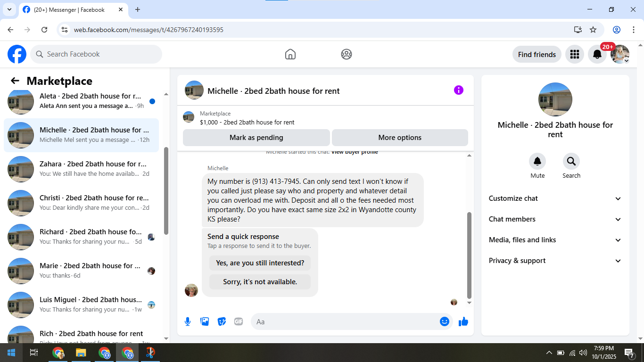Open the Christi conversation
Image resolution: width=644 pixels, height=362 pixels.
click(x=82, y=203)
